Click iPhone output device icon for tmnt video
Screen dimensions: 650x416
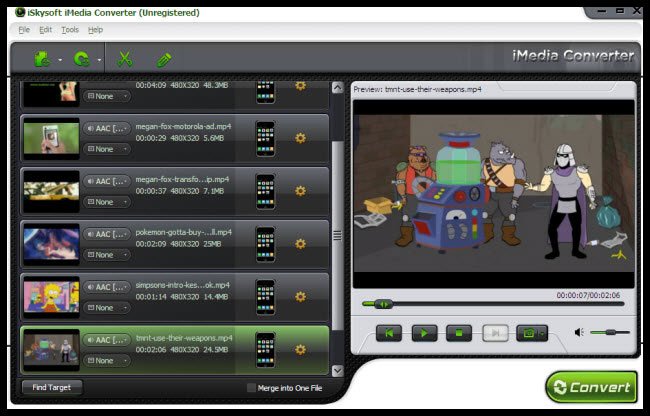point(265,350)
